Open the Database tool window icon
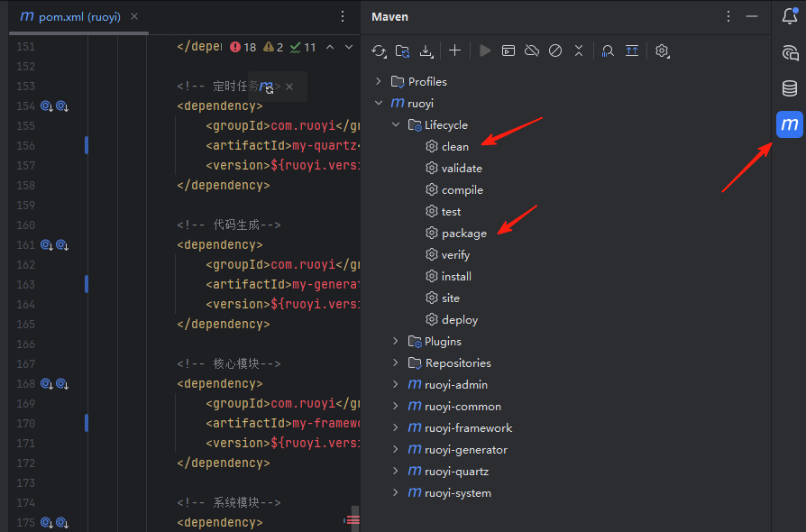This screenshot has height=532, width=806. [x=789, y=88]
